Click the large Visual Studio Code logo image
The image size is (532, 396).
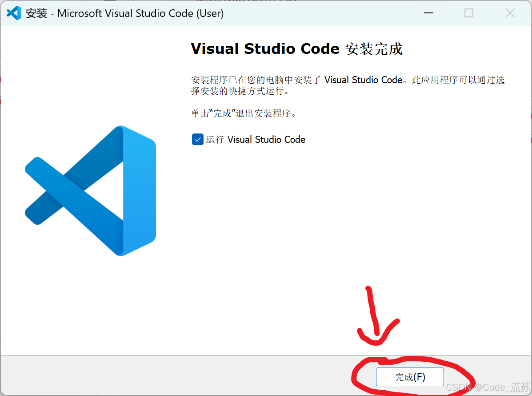pos(91,190)
